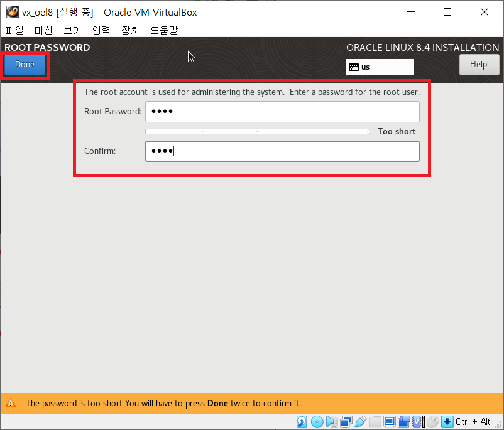Click the Confirm: label
Screen dimensions: 504x430
tap(100, 151)
